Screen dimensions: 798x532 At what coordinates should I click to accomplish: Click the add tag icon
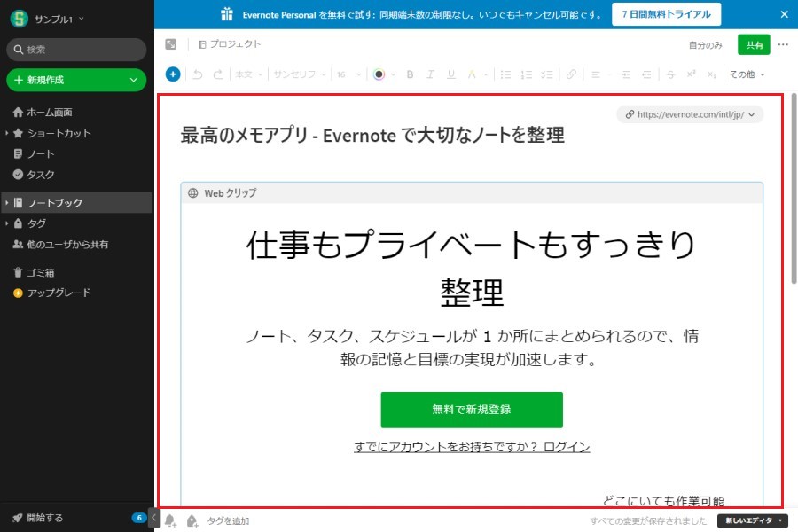[x=192, y=520]
